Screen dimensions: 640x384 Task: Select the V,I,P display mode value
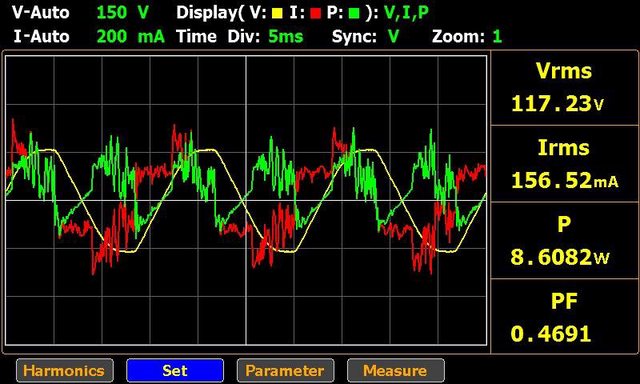click(x=407, y=13)
